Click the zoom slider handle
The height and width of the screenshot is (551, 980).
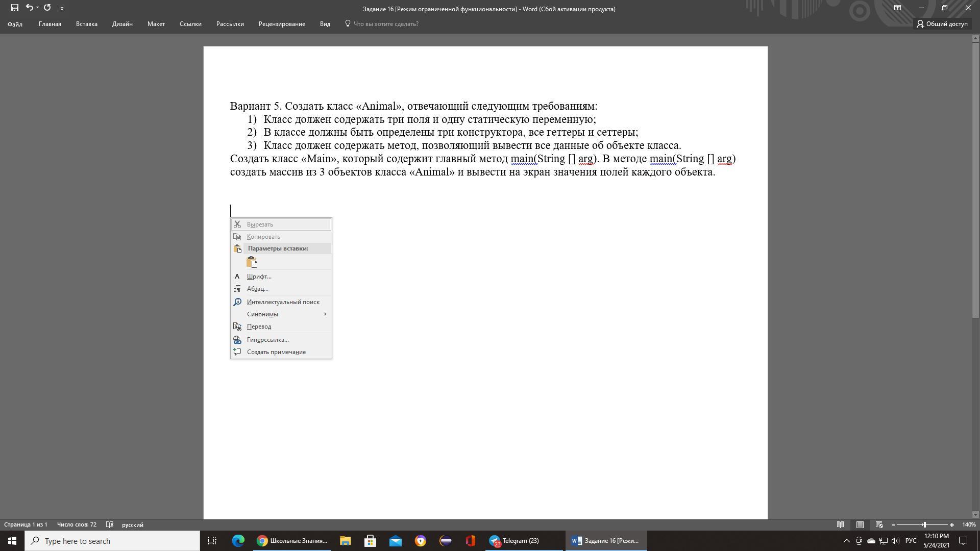coord(924,524)
